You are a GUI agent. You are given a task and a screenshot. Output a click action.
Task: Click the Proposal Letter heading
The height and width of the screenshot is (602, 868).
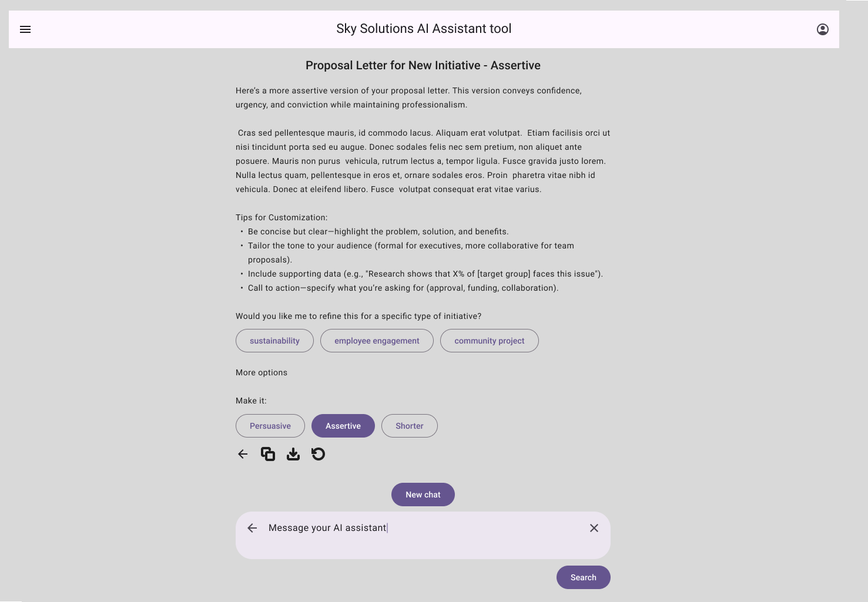click(x=423, y=65)
